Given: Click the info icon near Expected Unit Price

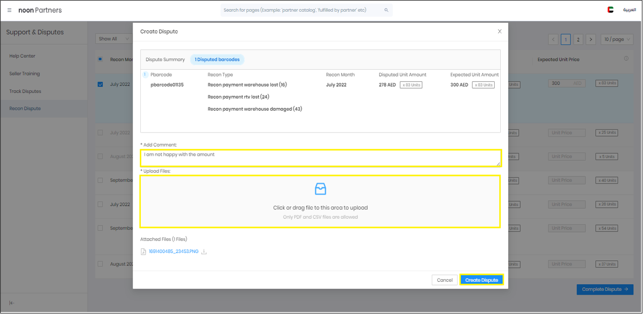Looking at the screenshot, I should pyautogui.click(x=627, y=59).
